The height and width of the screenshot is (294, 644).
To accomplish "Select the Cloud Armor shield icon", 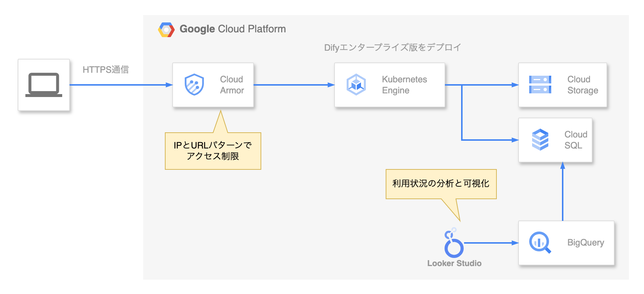I will pos(194,85).
